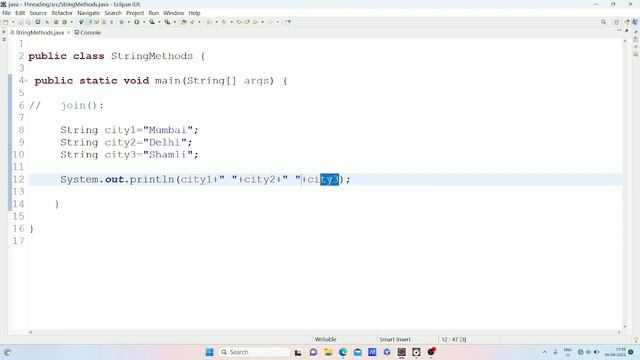This screenshot has width=640, height=360.
Task: Open the Mail app in taskbar
Action: tap(358, 352)
